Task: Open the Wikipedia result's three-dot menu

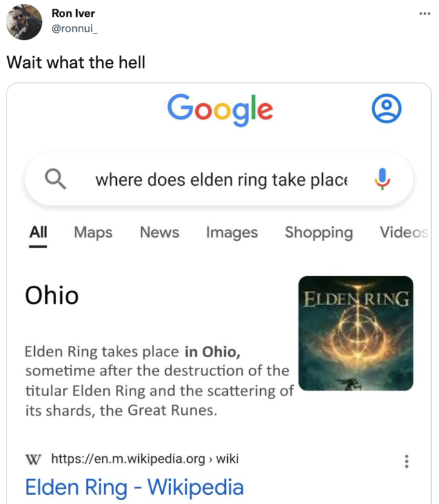Action: (405, 461)
